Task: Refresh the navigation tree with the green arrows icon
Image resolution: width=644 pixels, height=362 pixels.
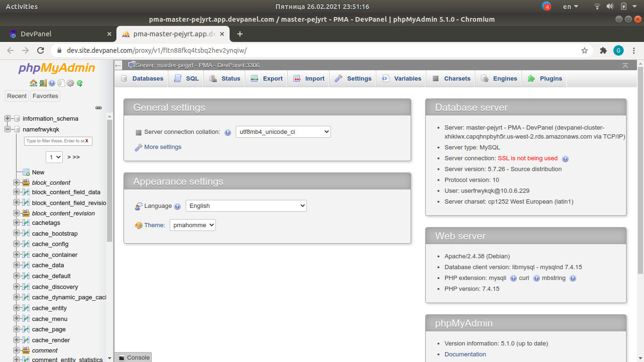Action: 80,83
